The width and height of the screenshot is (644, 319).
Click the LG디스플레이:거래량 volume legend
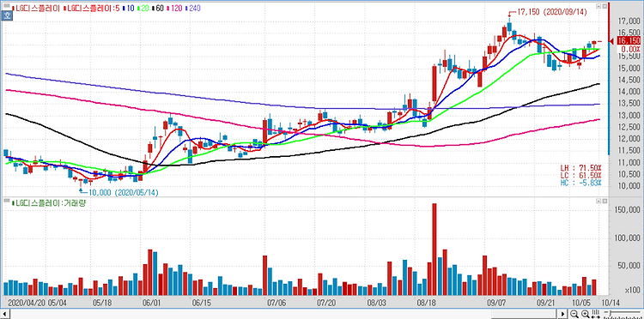[48, 203]
